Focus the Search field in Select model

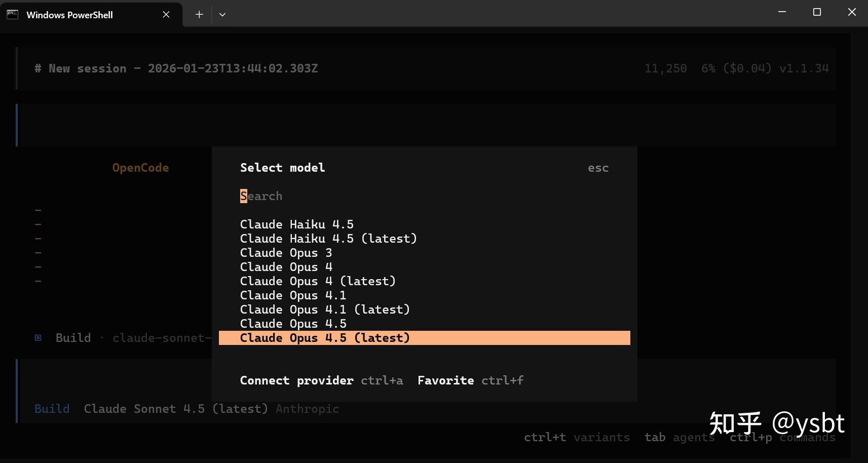pyautogui.click(x=424, y=196)
